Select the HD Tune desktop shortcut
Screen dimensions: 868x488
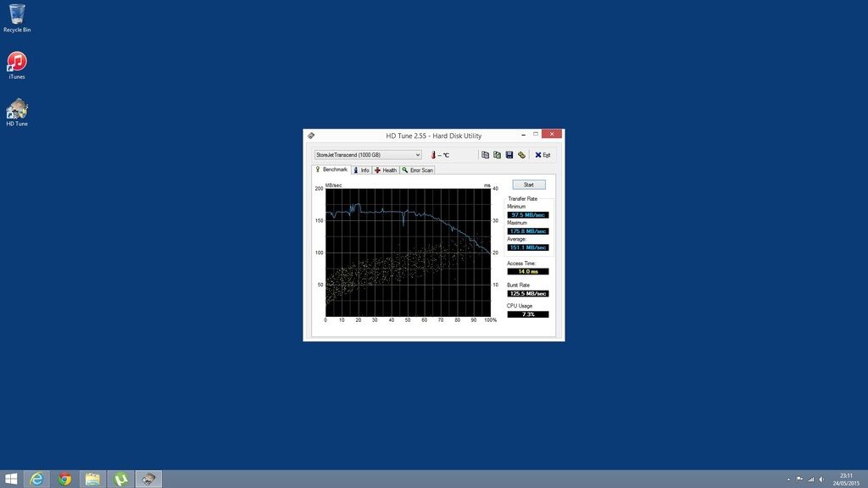[17, 113]
